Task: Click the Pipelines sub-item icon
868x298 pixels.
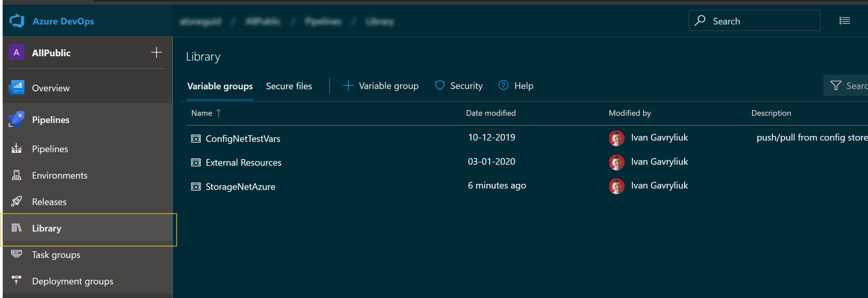Action: (x=17, y=149)
